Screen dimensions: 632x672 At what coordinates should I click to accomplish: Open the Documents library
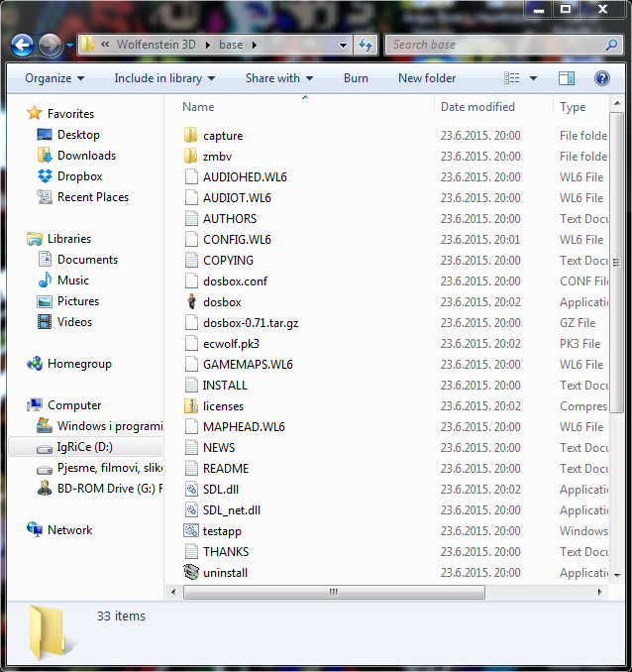87,260
